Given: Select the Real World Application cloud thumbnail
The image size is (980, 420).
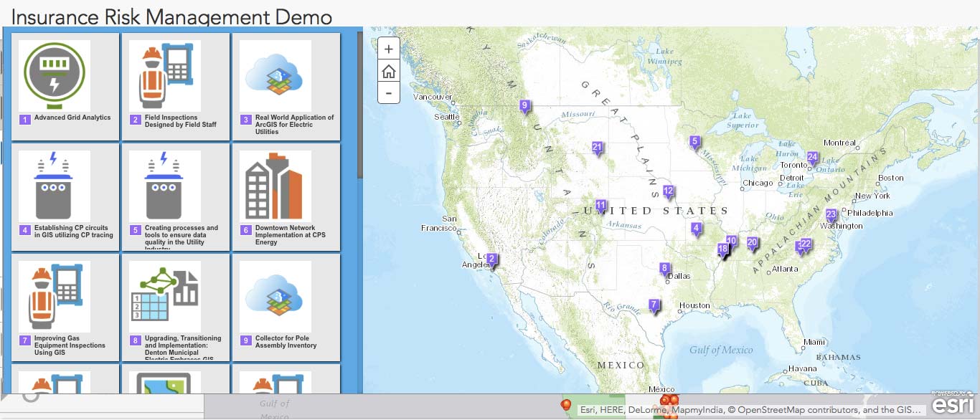Looking at the screenshot, I should [275, 75].
